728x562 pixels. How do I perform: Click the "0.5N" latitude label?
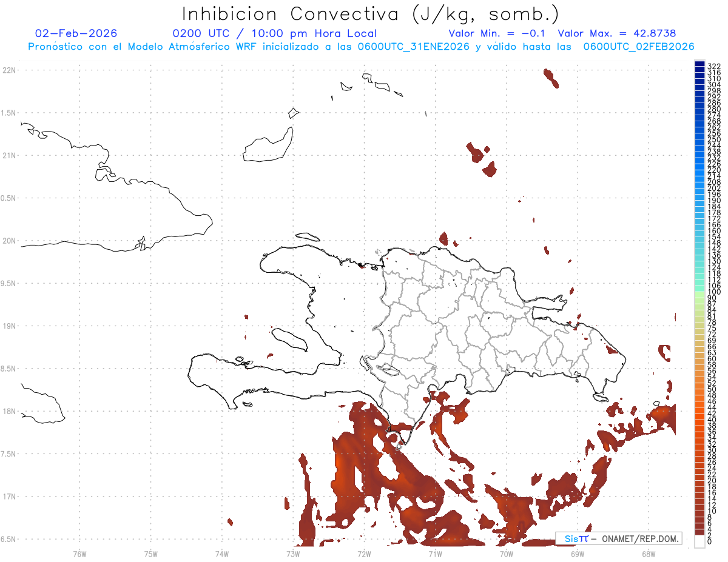9,198
